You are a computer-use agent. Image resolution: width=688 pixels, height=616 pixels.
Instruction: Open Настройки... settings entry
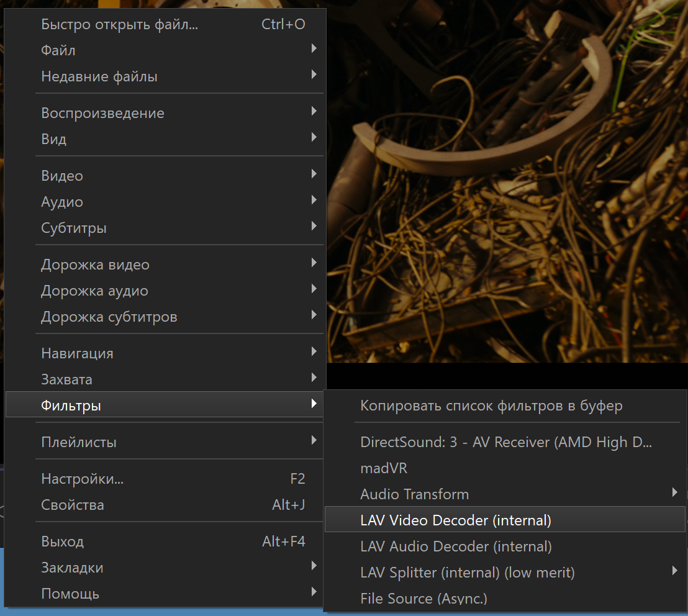[x=82, y=479]
